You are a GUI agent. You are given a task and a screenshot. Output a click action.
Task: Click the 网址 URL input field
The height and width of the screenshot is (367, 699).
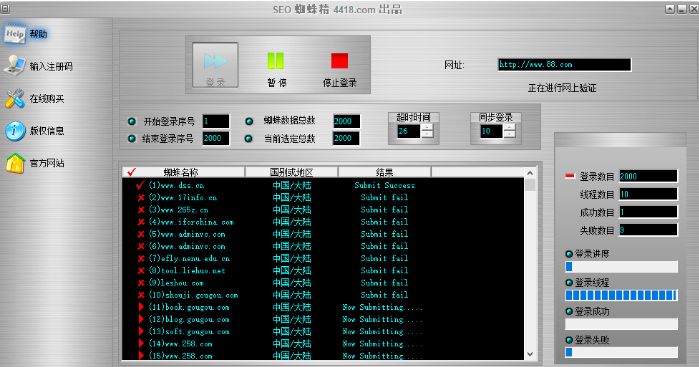564,65
